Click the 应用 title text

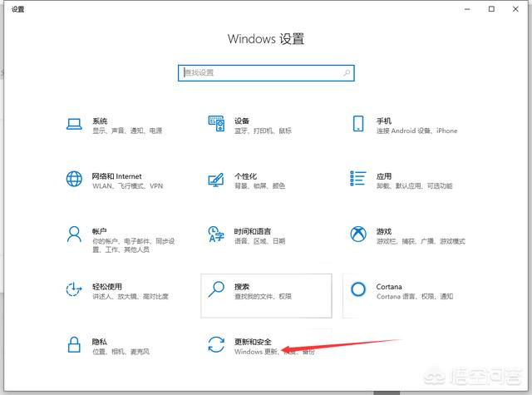(384, 176)
